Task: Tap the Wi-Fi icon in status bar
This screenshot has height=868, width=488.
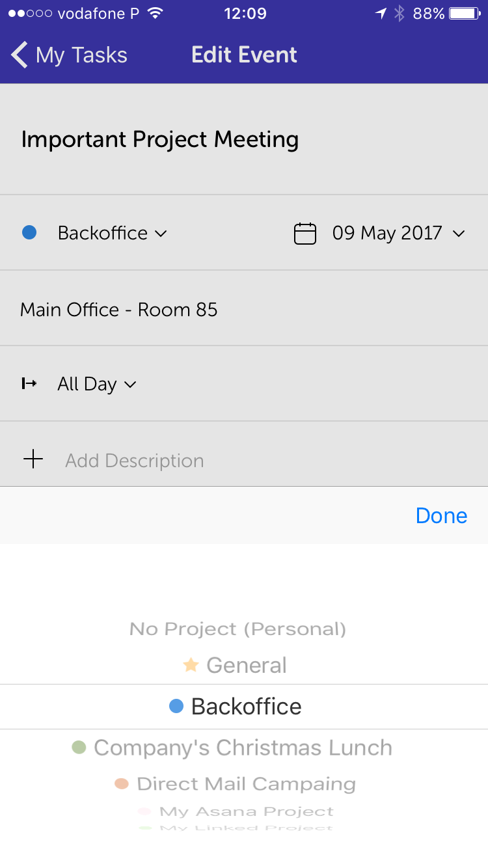Action: click(x=155, y=14)
